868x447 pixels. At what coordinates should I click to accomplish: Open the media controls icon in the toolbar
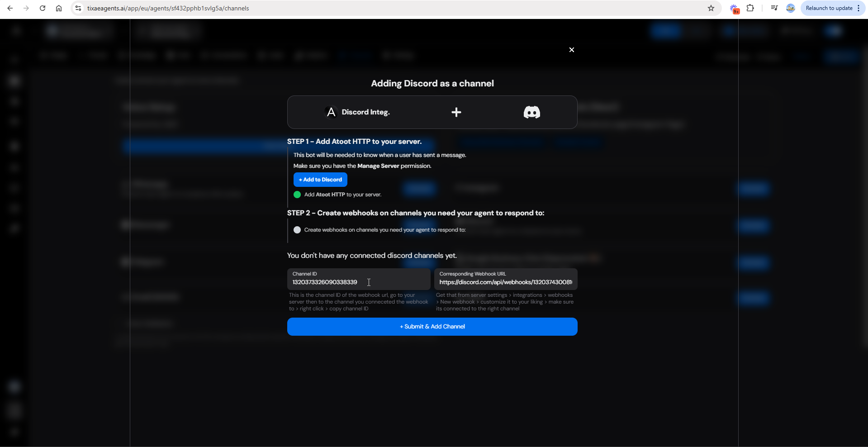[774, 8]
